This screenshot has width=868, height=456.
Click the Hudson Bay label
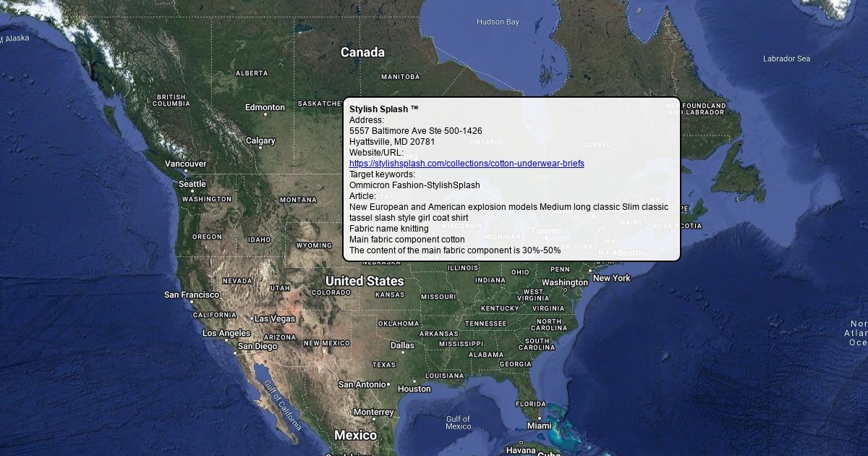coord(498,22)
